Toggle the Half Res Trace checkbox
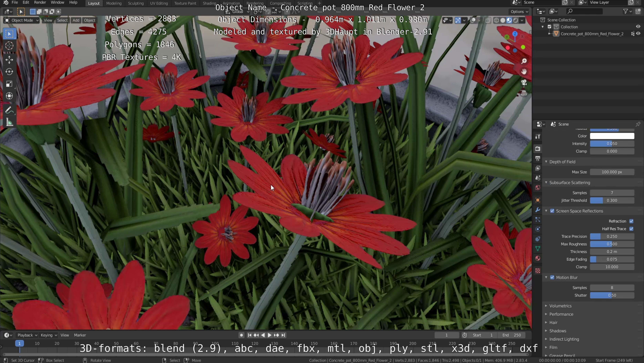Image resolution: width=644 pixels, height=363 pixels. (631, 229)
